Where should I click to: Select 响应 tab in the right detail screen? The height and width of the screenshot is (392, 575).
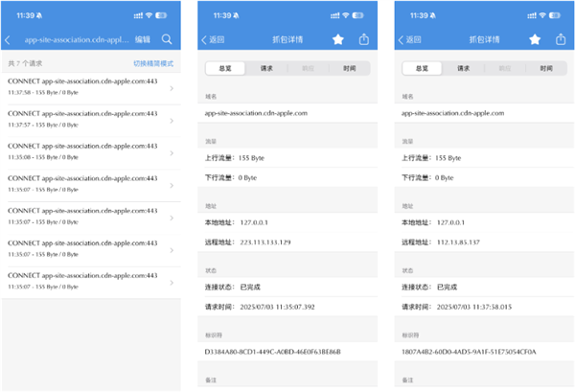[x=505, y=68]
